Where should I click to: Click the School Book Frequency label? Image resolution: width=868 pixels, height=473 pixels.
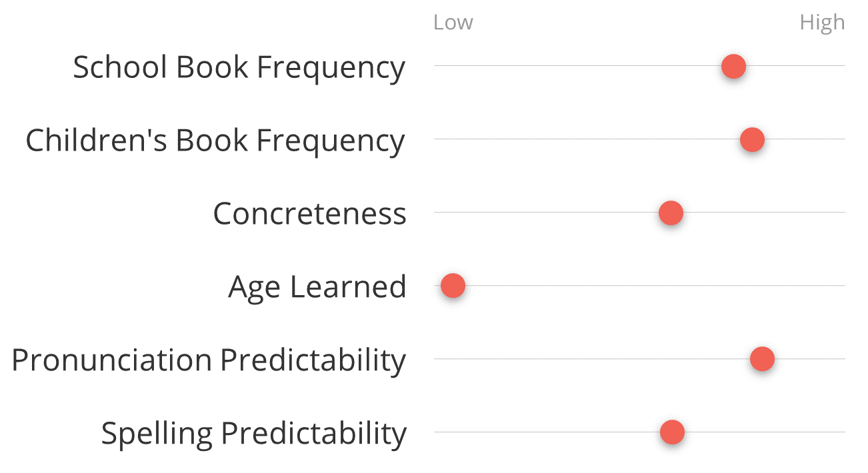[x=239, y=68]
